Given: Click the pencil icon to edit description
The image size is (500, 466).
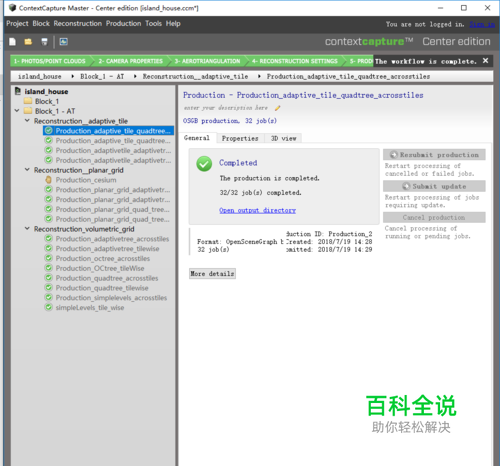Looking at the screenshot, I should point(277,108).
